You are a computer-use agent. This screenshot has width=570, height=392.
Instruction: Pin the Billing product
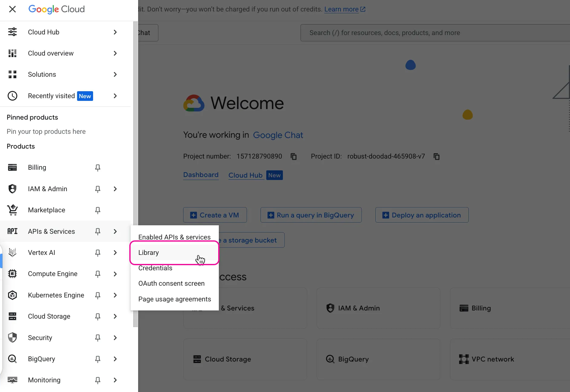(98, 168)
